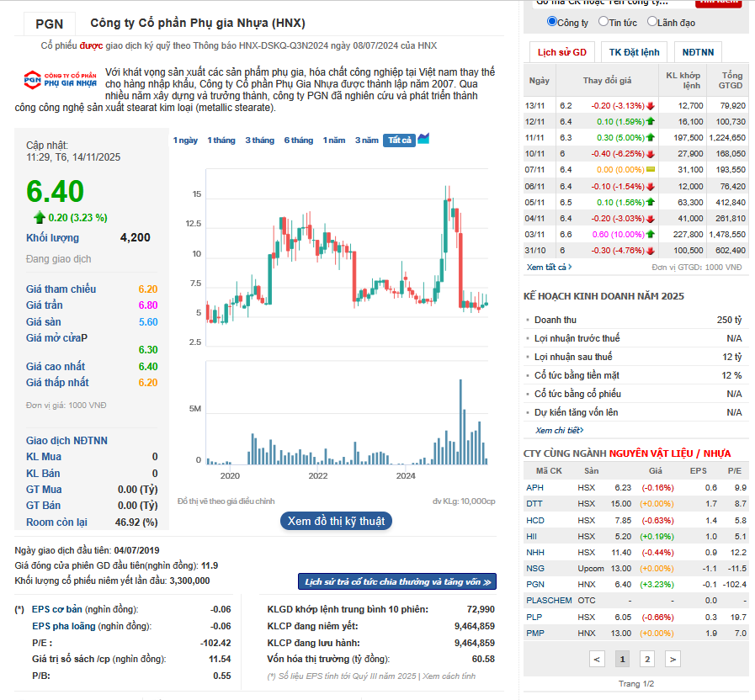Open PLP stock in peer table
The image size is (755, 700).
[534, 618]
